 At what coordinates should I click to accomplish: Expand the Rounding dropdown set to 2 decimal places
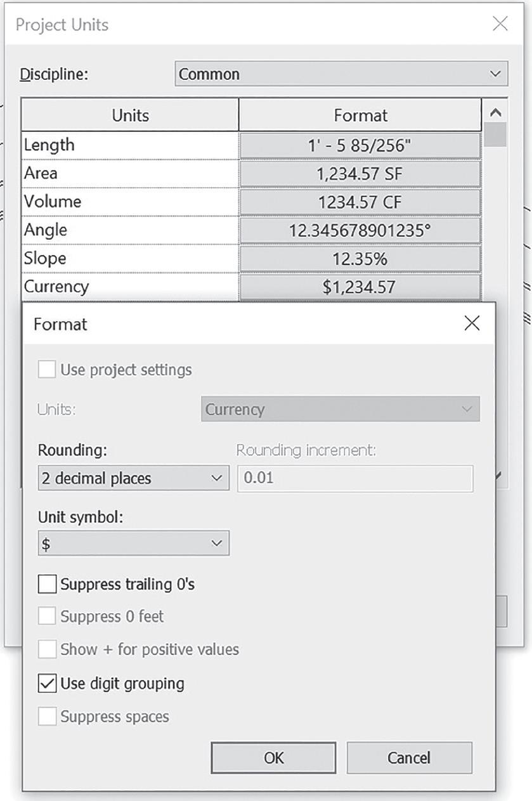(x=133, y=478)
